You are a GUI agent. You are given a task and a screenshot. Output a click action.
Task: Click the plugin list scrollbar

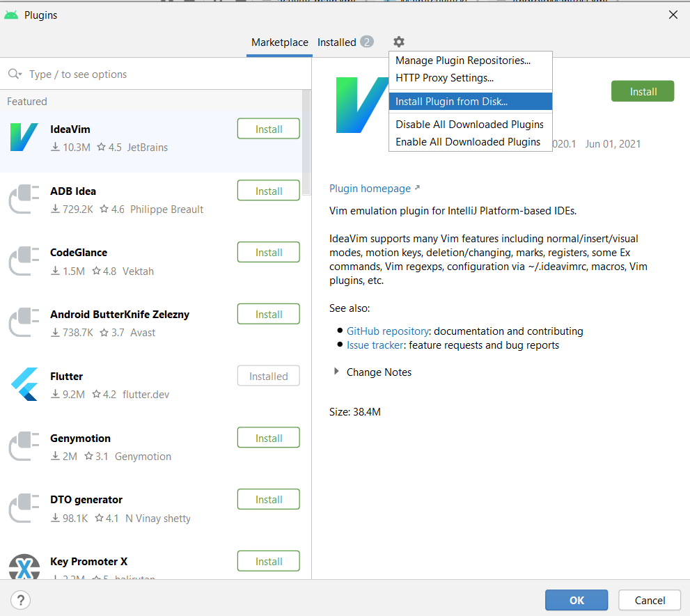(307, 143)
